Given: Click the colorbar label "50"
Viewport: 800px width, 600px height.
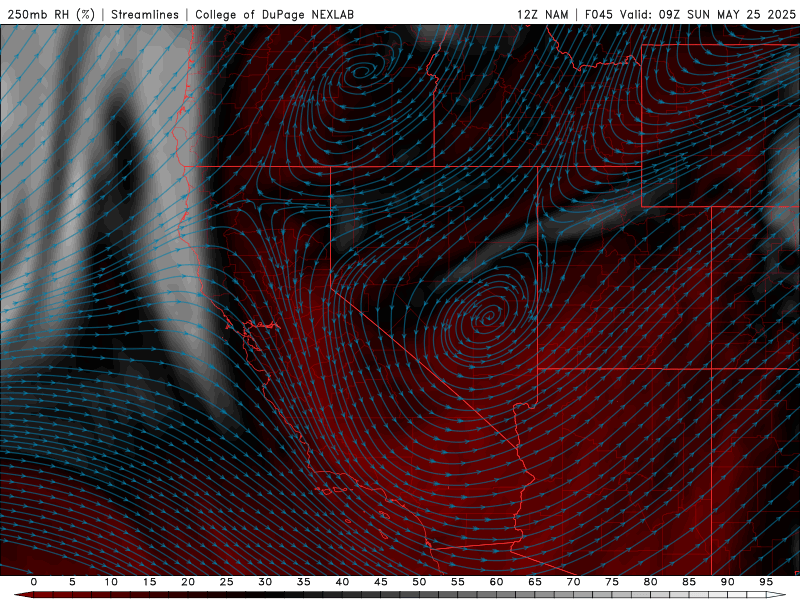Looking at the screenshot, I should (x=419, y=582).
